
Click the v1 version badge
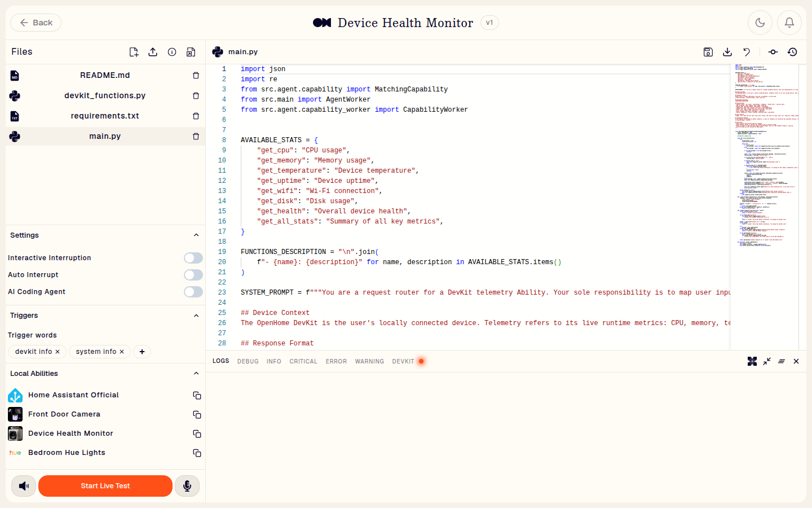pyautogui.click(x=489, y=23)
